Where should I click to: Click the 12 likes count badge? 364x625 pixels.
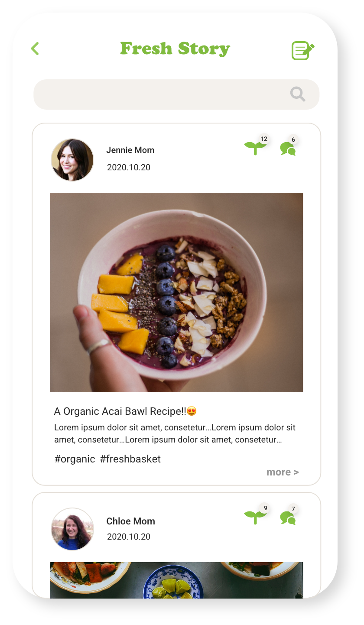click(x=263, y=139)
